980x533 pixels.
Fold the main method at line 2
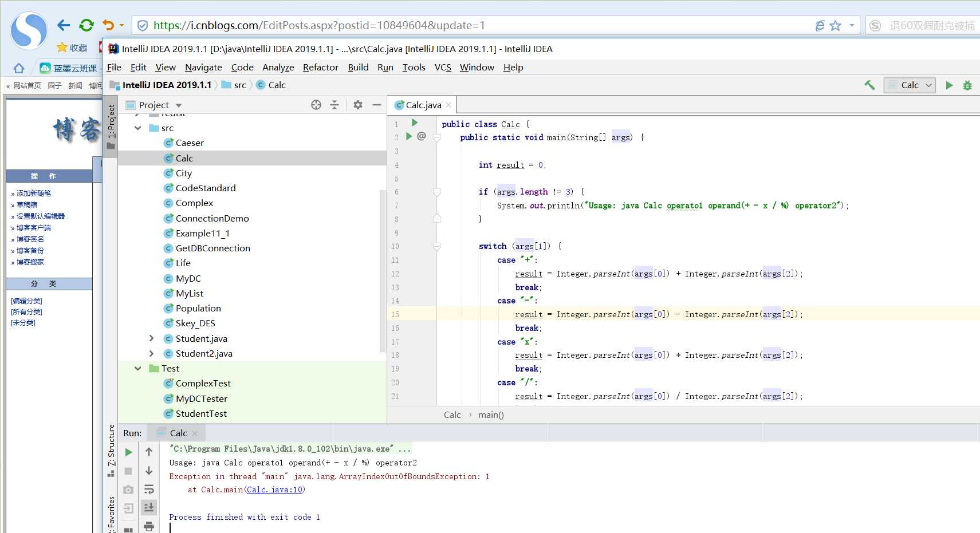click(436, 137)
